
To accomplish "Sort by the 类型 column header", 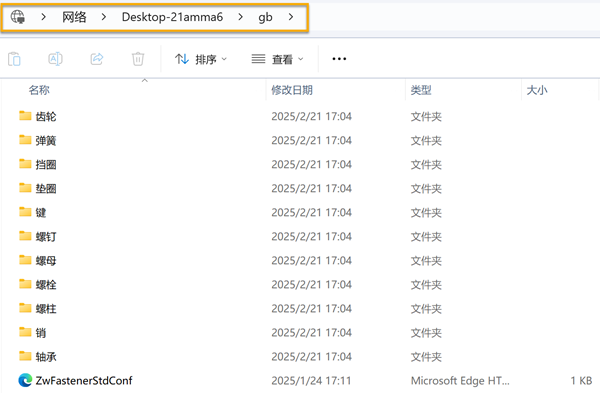I will pyautogui.click(x=421, y=90).
